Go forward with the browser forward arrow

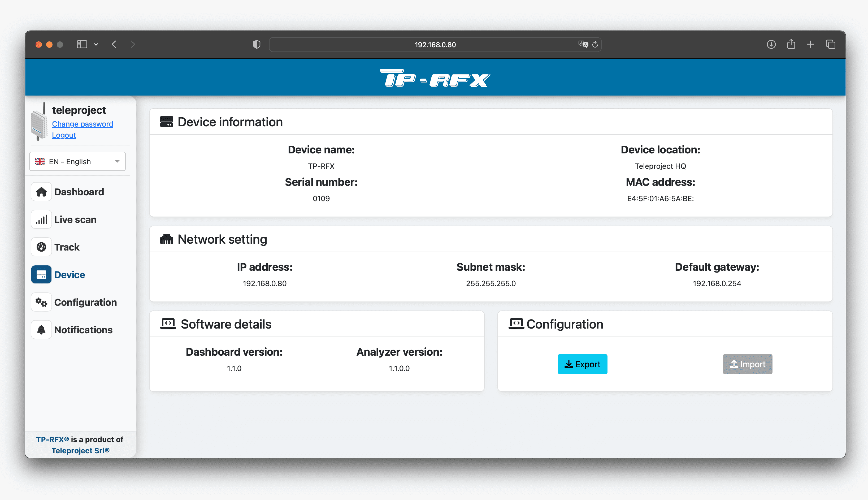click(x=133, y=44)
